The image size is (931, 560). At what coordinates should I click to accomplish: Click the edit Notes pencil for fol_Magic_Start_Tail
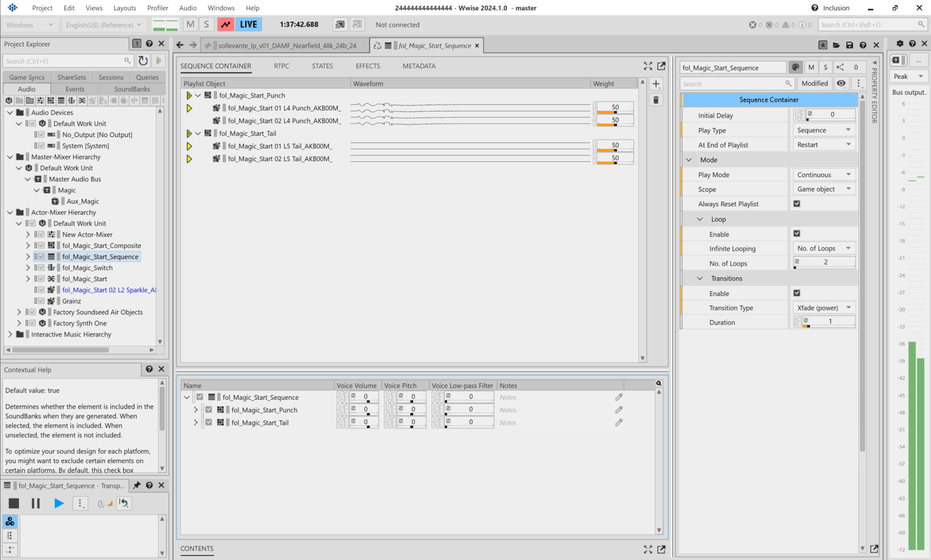point(619,422)
